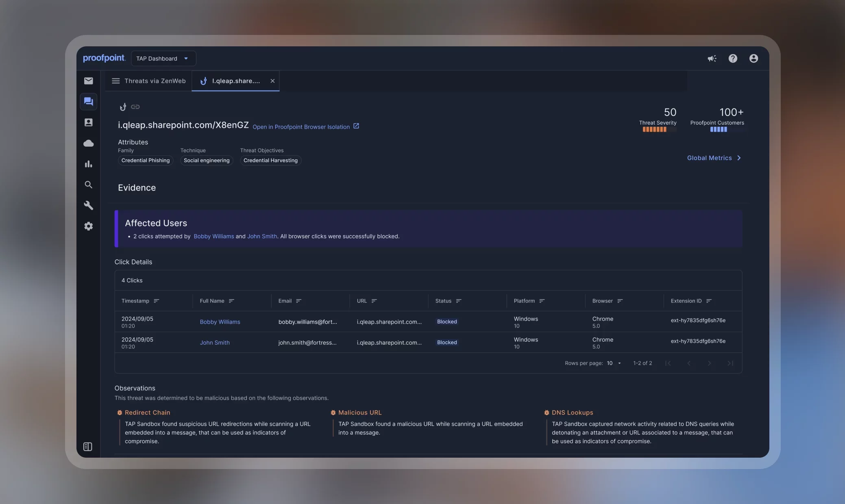Open the search magnifier sidebar icon
845x504 pixels.
click(88, 185)
